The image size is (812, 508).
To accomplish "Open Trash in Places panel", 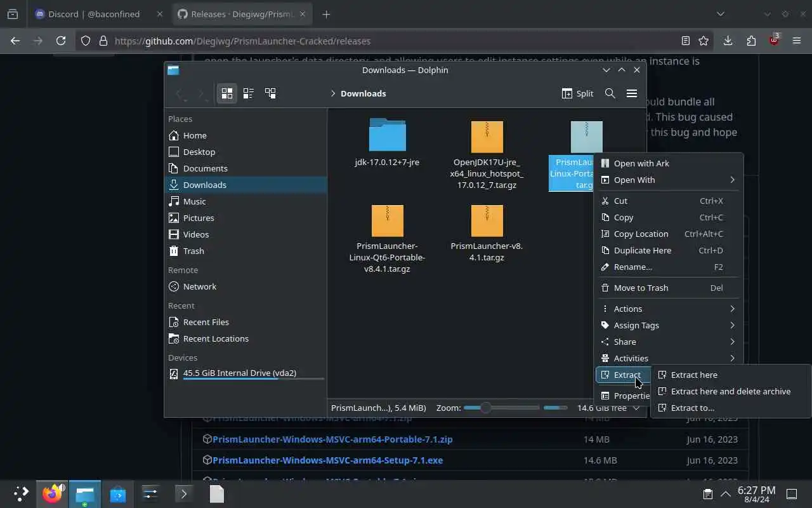I will (246, 251).
